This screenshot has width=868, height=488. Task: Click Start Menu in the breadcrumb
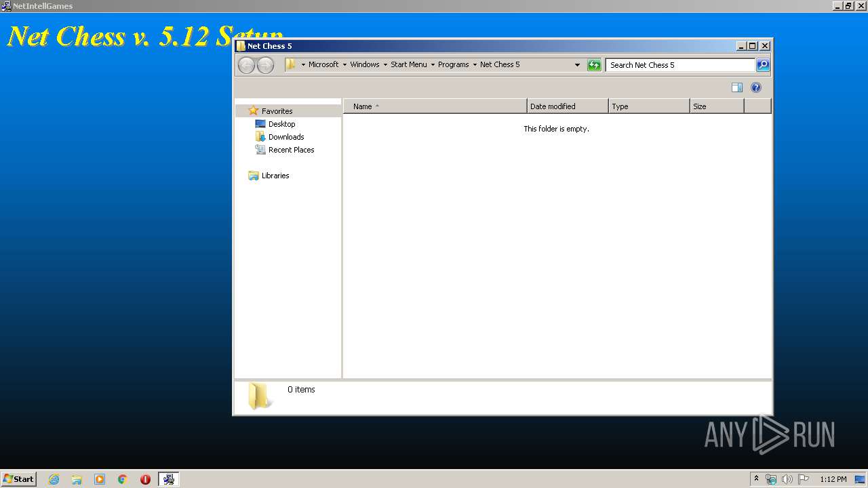409,64
